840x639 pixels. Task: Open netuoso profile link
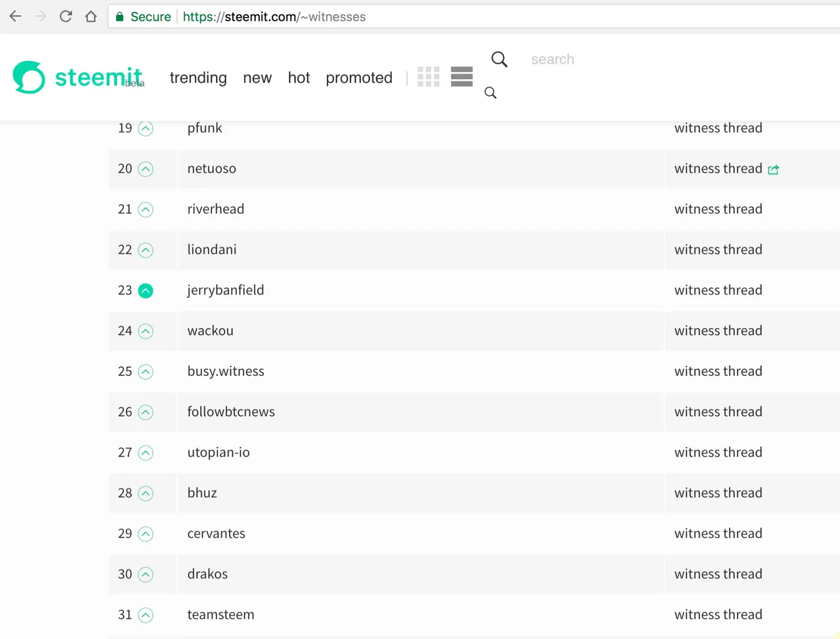point(211,169)
